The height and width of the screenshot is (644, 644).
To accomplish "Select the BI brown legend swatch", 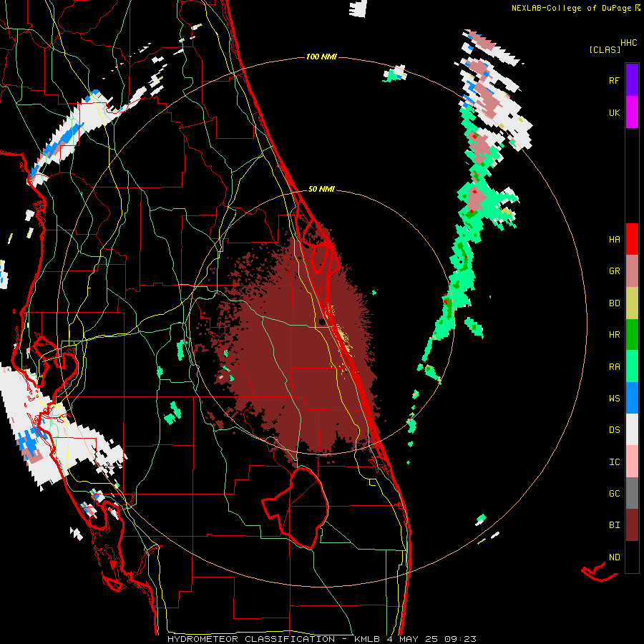I will pos(632,525).
